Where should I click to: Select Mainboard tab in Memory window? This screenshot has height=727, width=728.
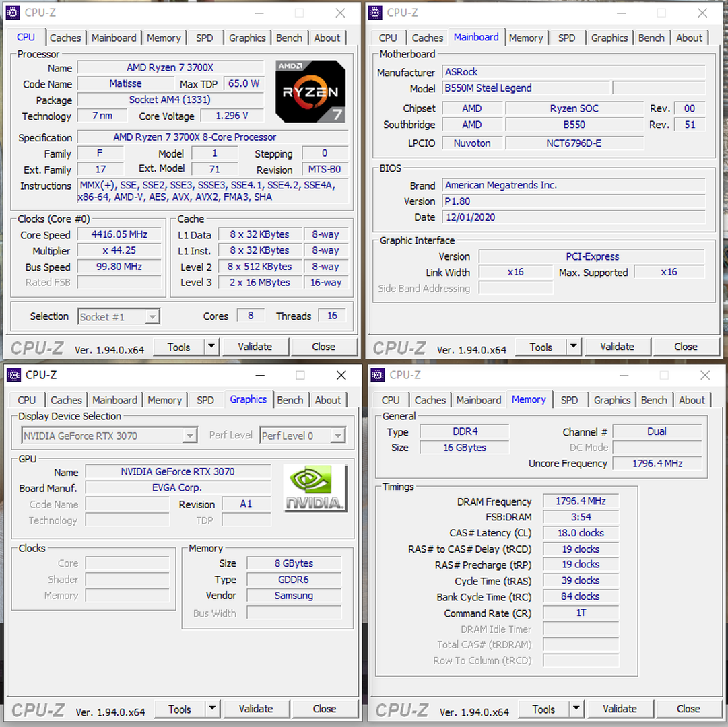479,400
